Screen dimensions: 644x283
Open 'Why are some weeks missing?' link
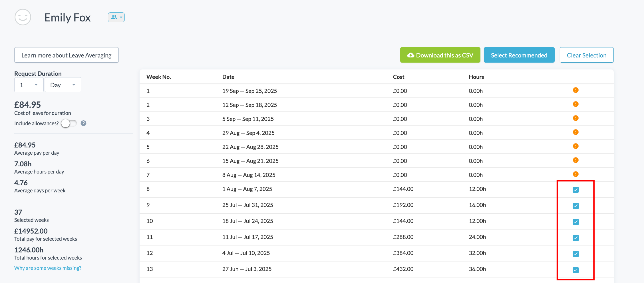[48, 268]
